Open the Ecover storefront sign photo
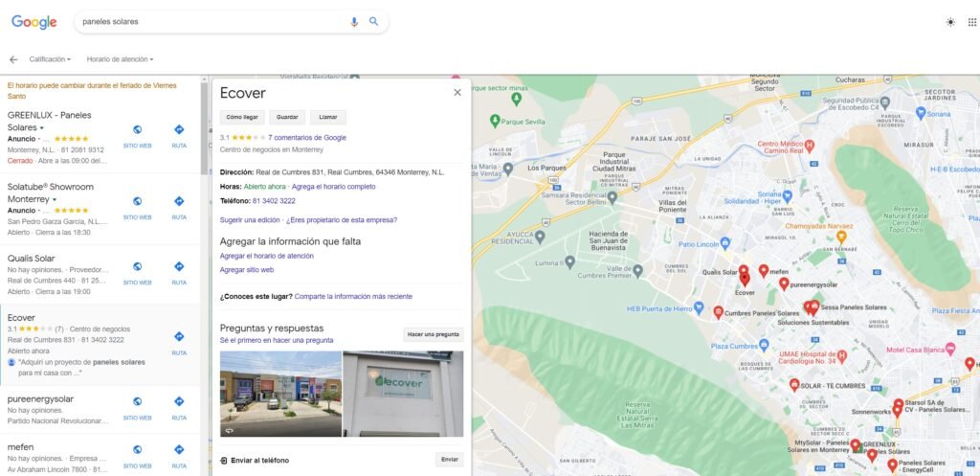This screenshot has height=476, width=980. [403, 394]
